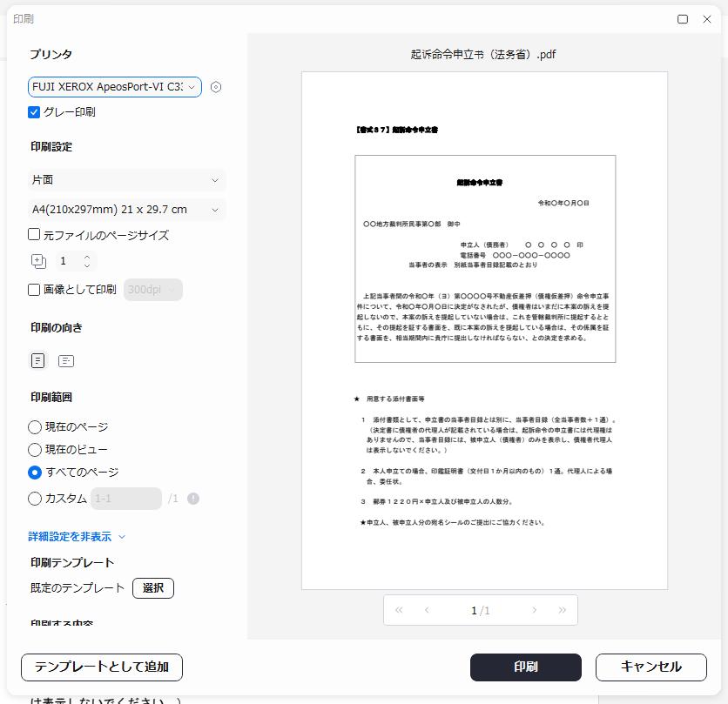Open printer properties with the gear icon

[215, 86]
